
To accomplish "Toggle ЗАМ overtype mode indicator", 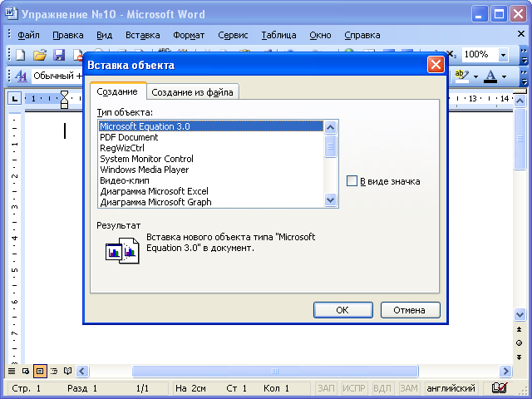I will coord(408,388).
